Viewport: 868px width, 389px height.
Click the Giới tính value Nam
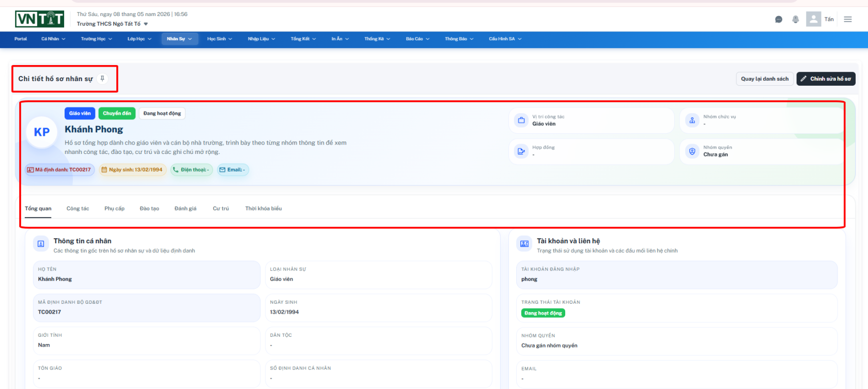44,345
